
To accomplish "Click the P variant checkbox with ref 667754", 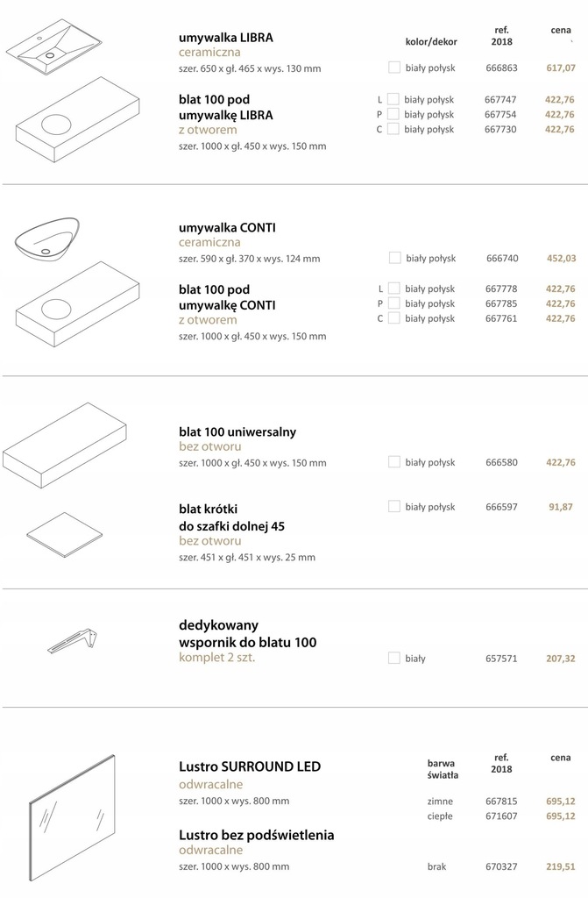I will point(393,114).
